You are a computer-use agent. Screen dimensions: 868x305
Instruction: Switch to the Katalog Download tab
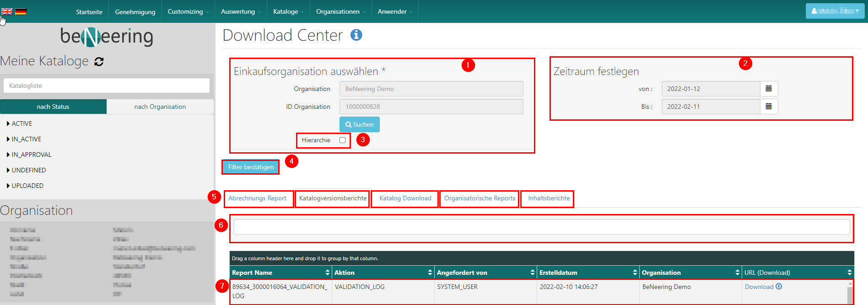[x=405, y=198]
